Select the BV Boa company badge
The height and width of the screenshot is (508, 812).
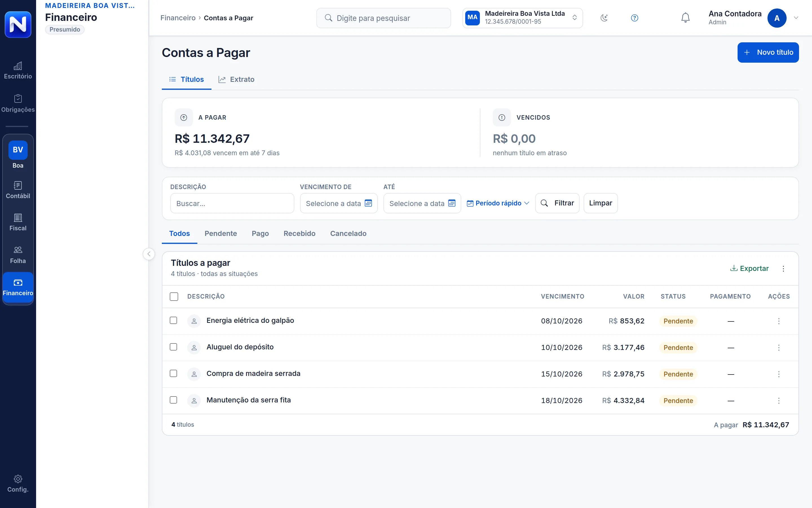[x=18, y=155]
